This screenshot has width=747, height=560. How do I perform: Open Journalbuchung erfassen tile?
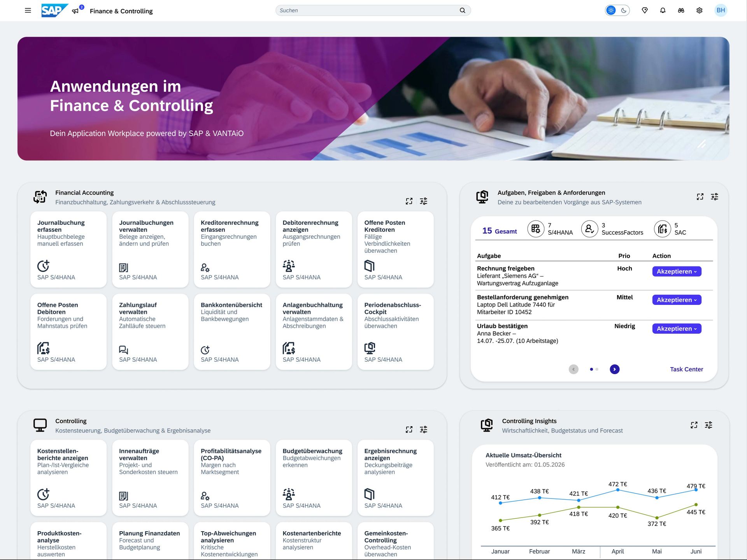[x=68, y=250]
